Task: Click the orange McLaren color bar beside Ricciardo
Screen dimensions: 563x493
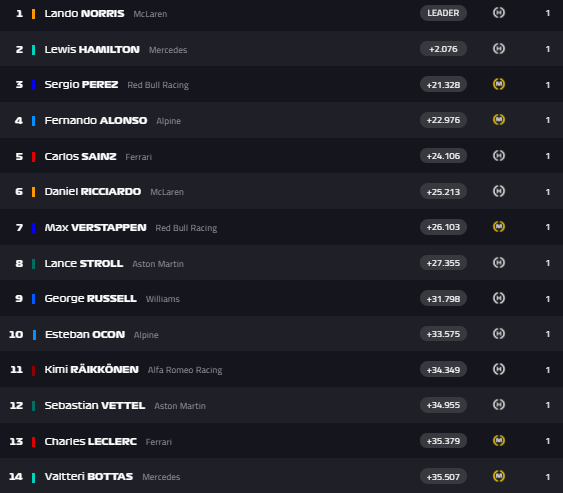Action: tap(33, 192)
